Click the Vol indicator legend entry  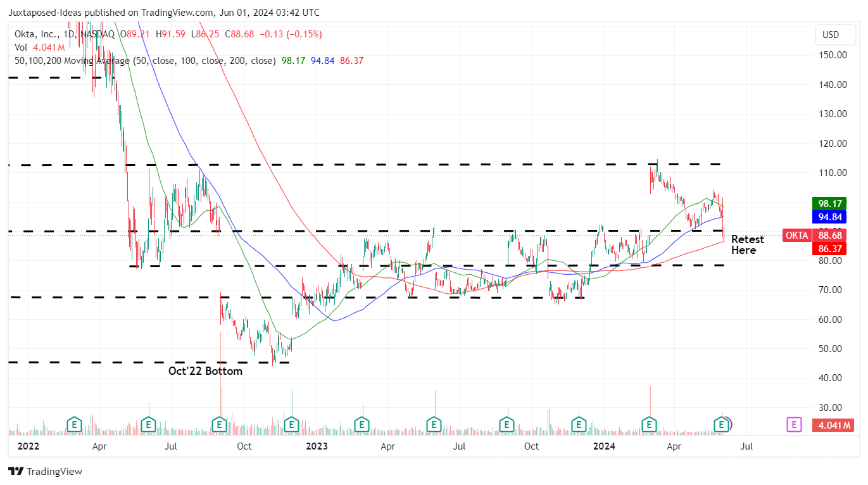coord(21,47)
